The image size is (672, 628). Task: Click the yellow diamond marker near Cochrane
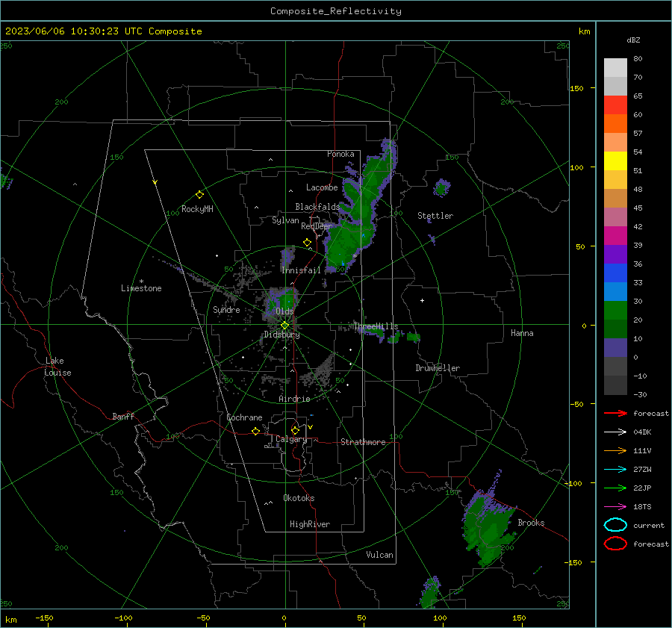point(256,432)
